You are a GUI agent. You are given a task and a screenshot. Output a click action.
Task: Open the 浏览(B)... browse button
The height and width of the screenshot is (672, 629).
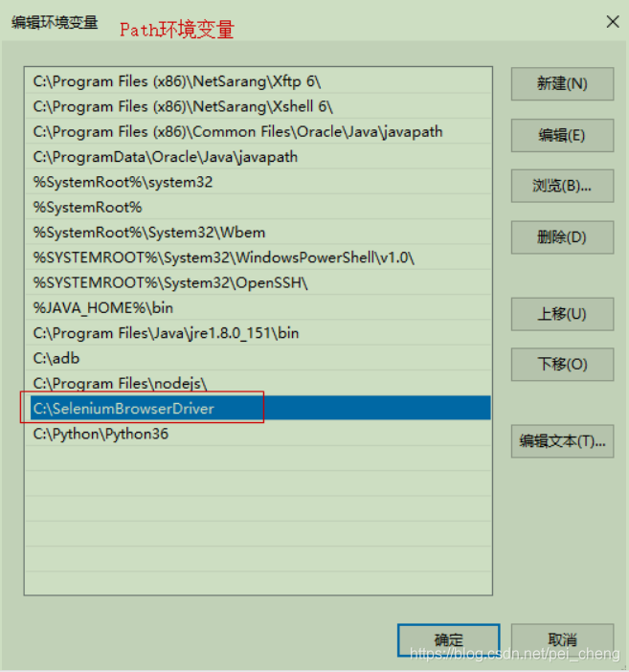[x=562, y=186]
